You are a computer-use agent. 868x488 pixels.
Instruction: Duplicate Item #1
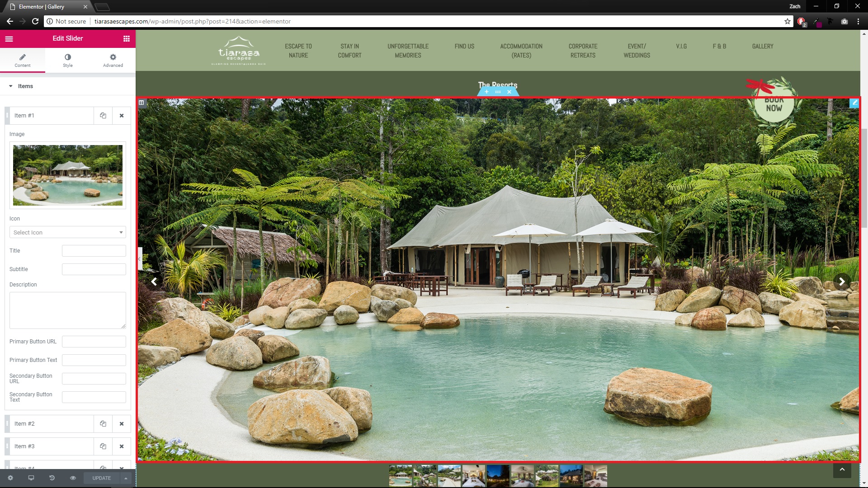(x=103, y=116)
